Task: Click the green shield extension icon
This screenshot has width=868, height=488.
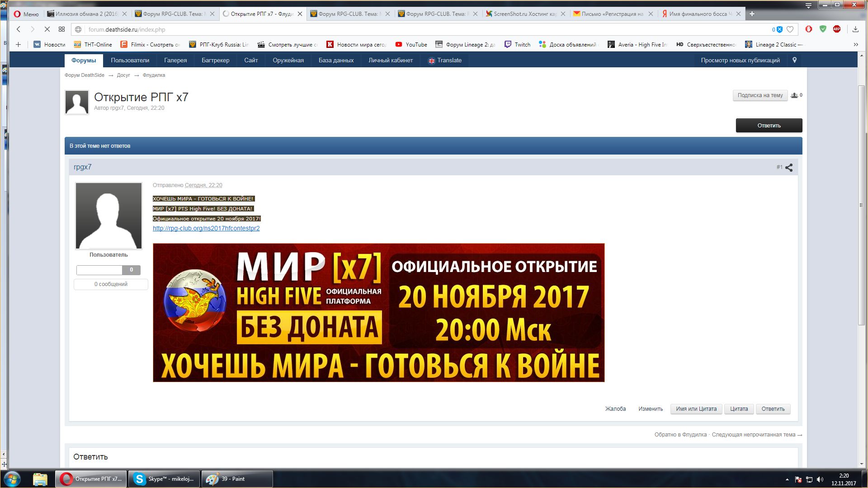Action: [823, 29]
